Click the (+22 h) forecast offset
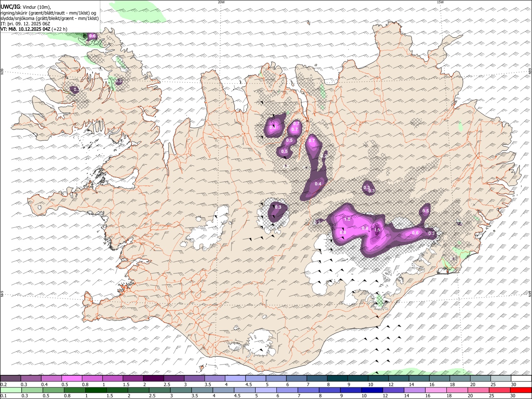 click(59, 29)
